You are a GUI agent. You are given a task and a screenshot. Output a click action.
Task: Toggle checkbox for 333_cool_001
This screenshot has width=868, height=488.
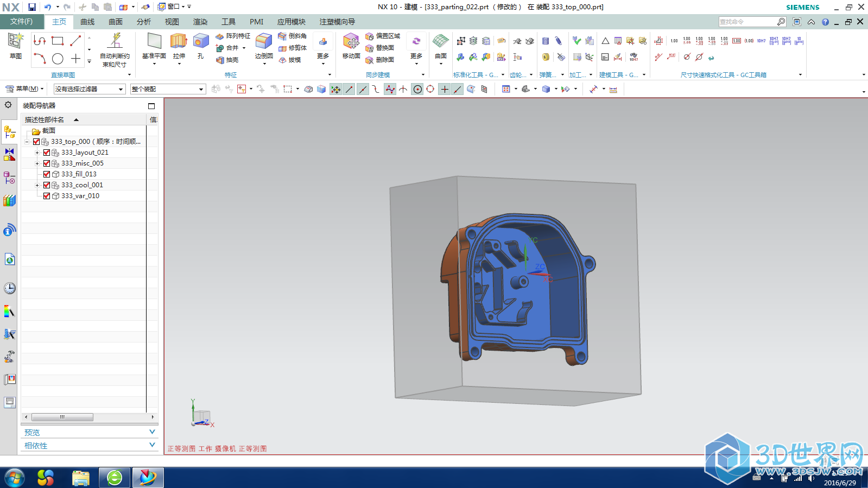click(47, 185)
